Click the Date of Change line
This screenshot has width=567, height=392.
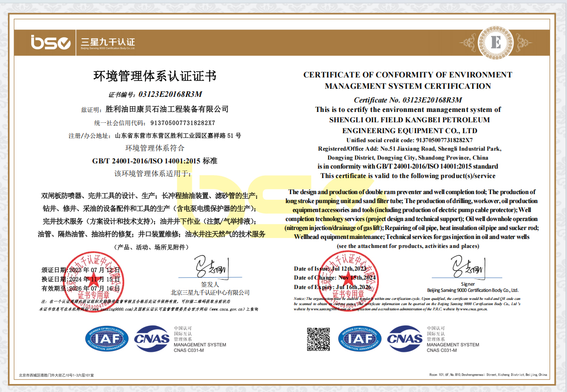[x=335, y=278]
